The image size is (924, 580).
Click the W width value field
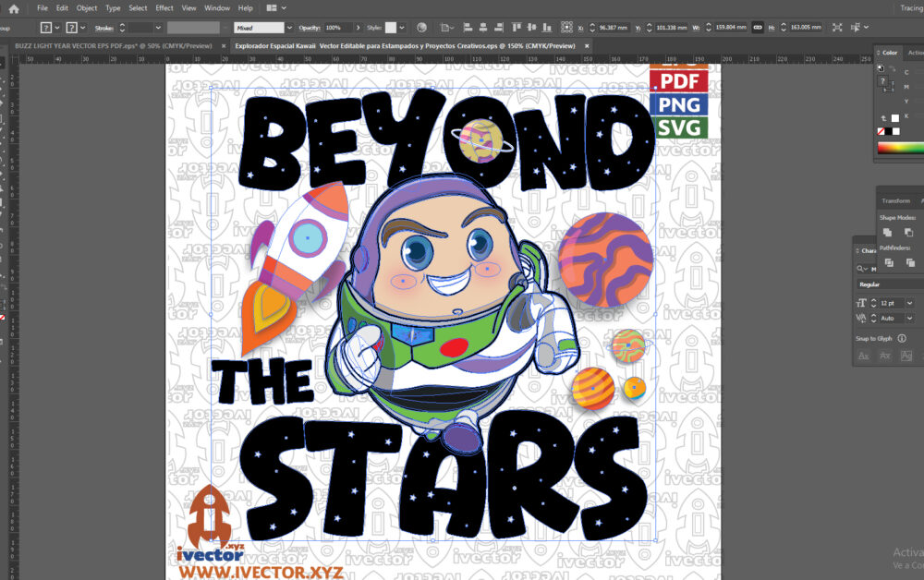pyautogui.click(x=731, y=28)
